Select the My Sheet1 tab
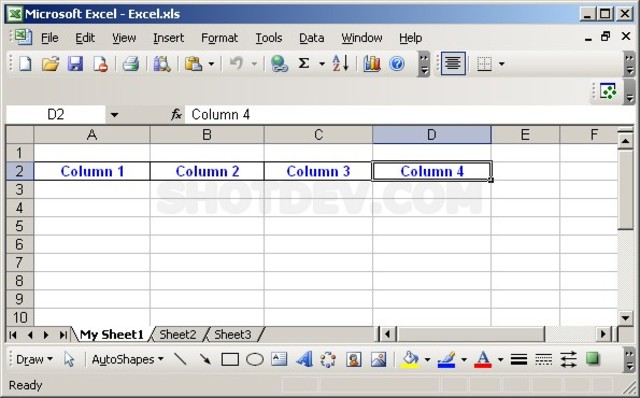The width and height of the screenshot is (640, 398). [112, 335]
